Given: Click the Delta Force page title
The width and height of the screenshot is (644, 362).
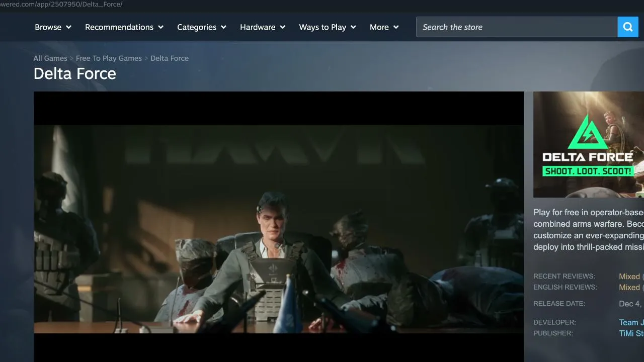Looking at the screenshot, I should pyautogui.click(x=74, y=74).
